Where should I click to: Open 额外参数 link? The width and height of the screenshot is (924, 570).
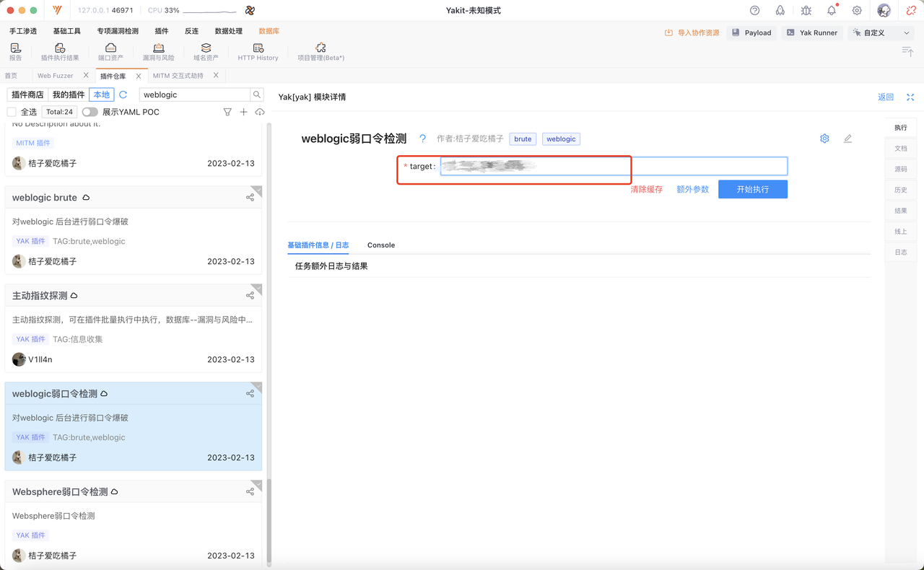[692, 189]
